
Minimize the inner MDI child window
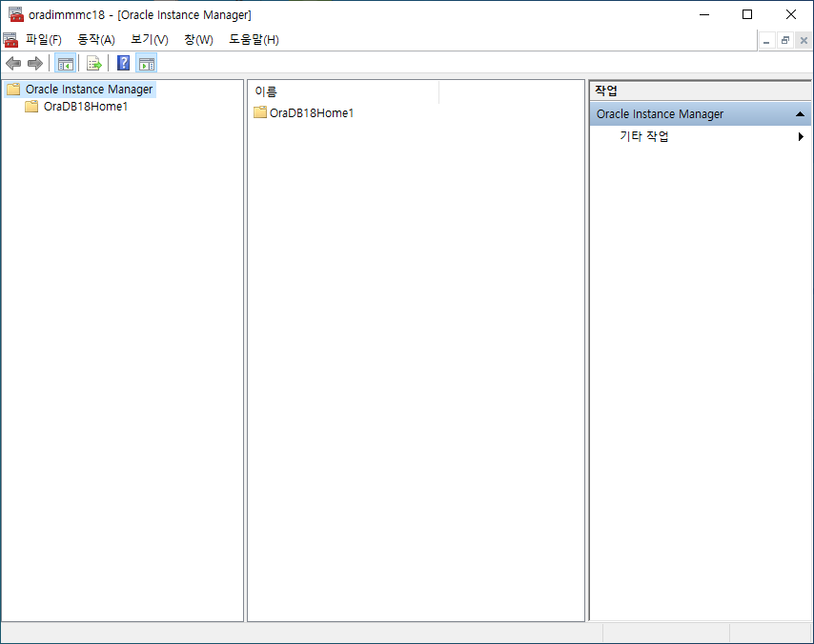point(766,40)
